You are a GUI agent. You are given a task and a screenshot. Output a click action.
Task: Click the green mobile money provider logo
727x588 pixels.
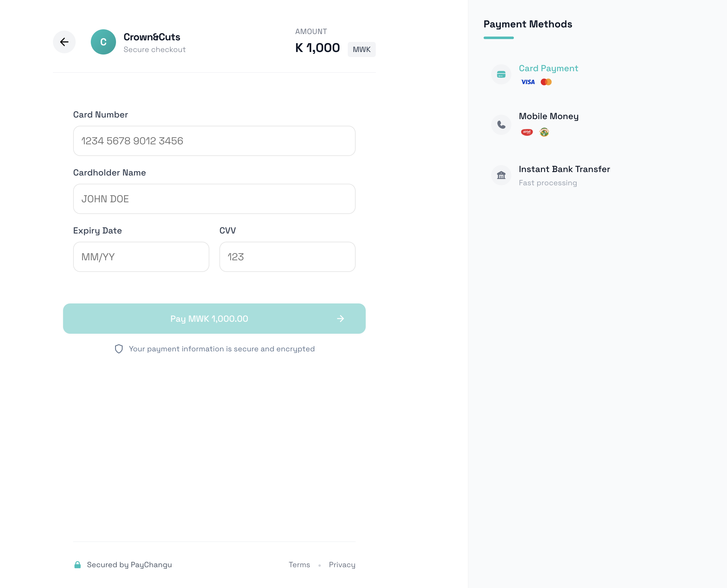pos(544,132)
